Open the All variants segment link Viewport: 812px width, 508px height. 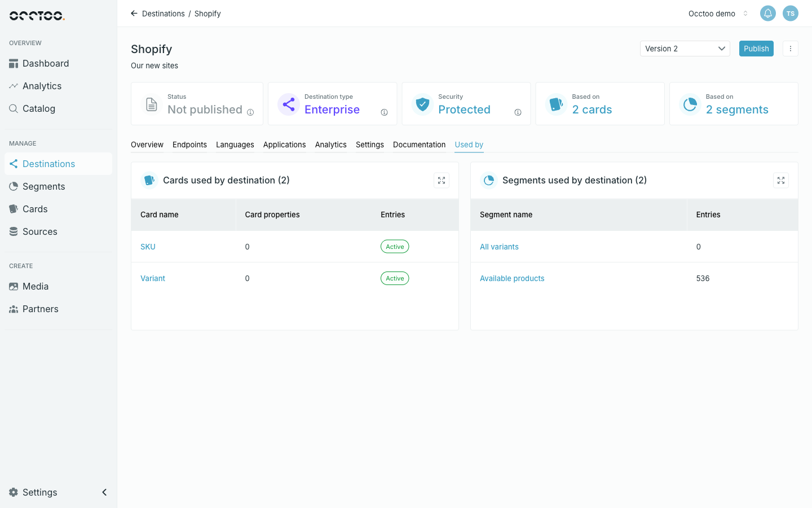click(499, 247)
